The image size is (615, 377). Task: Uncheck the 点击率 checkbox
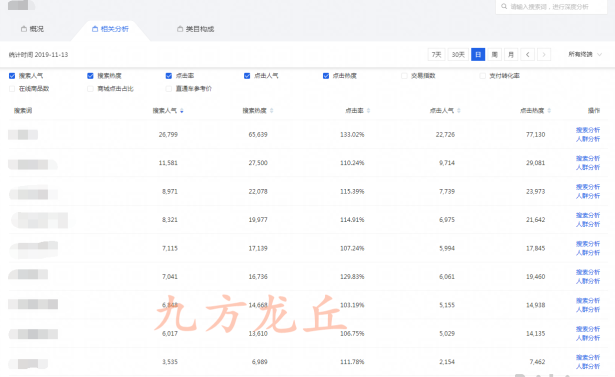pyautogui.click(x=169, y=76)
